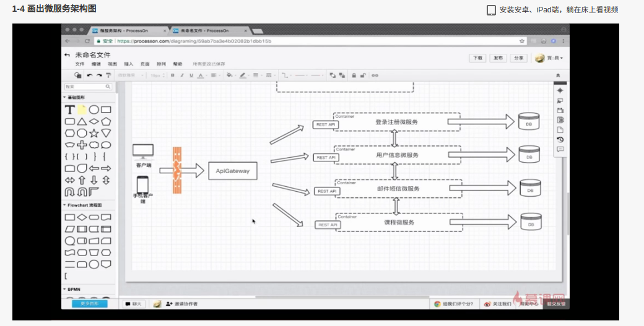
Task: Click 邀请协作者 link
Action: [182, 304]
